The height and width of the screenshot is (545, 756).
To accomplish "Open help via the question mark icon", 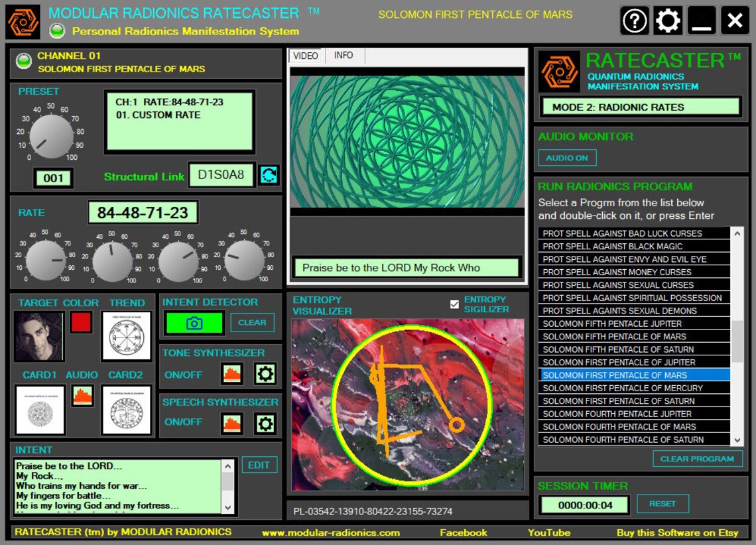I will [x=634, y=21].
